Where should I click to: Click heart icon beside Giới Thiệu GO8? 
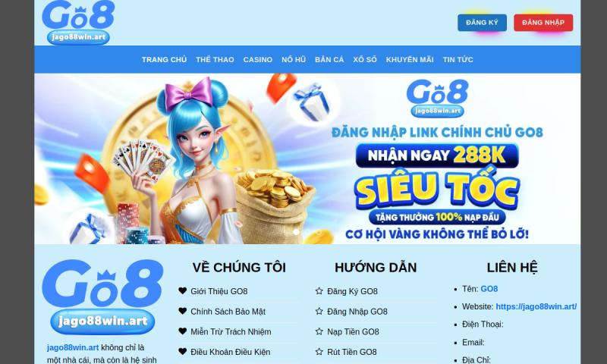183,291
